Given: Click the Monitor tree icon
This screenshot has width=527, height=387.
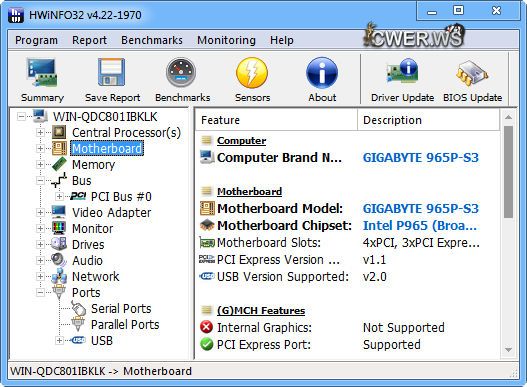Looking at the screenshot, I should pos(59,228).
